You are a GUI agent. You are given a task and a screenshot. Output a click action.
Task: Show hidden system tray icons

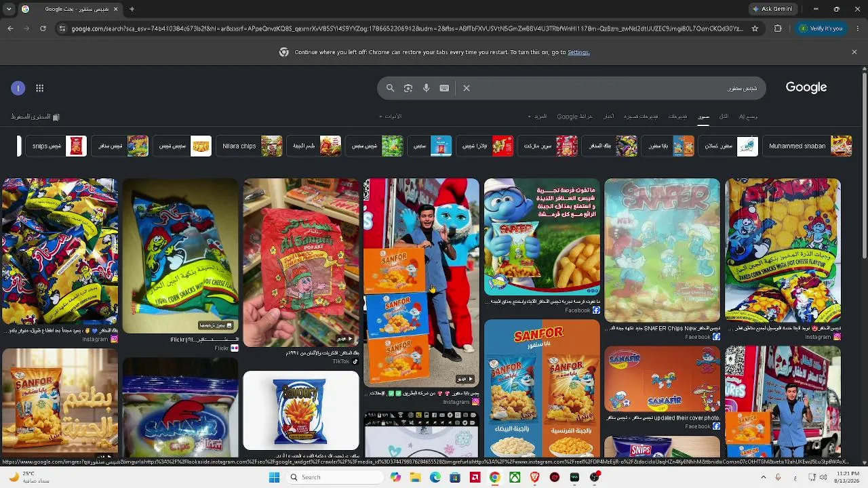pos(763,477)
